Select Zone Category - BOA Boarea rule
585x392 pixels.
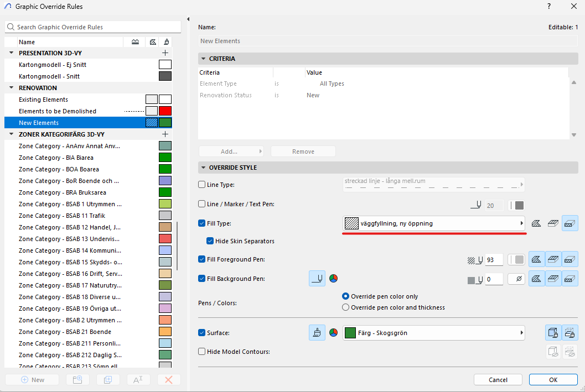(x=59, y=169)
